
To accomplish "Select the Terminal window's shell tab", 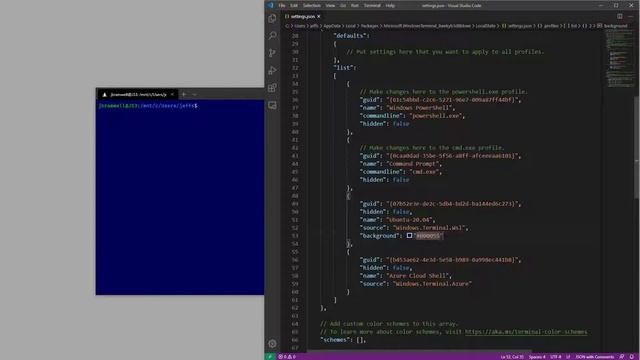I will coord(138,94).
